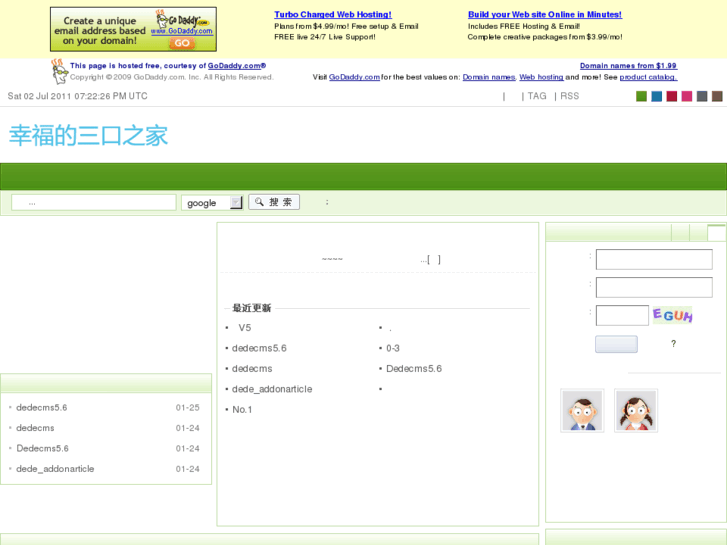Screen dimensions: 727x545
Task: Open the Domain names link
Action: (x=489, y=77)
